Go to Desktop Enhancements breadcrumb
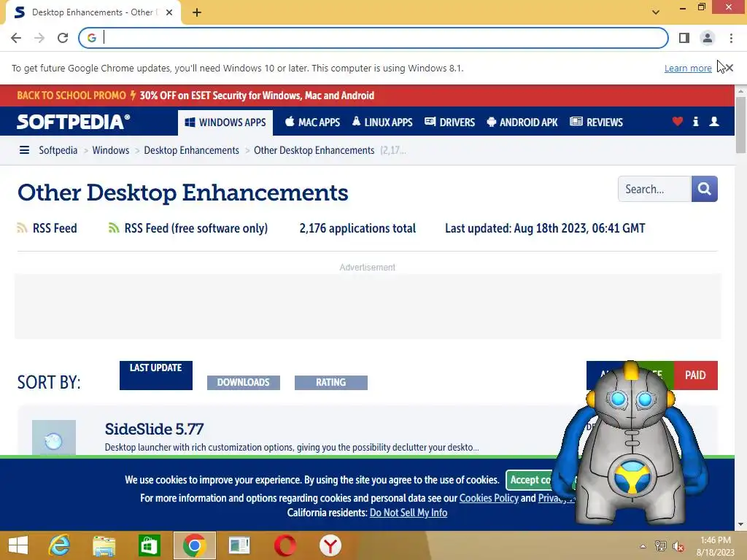This screenshot has width=747, height=560. (192, 150)
